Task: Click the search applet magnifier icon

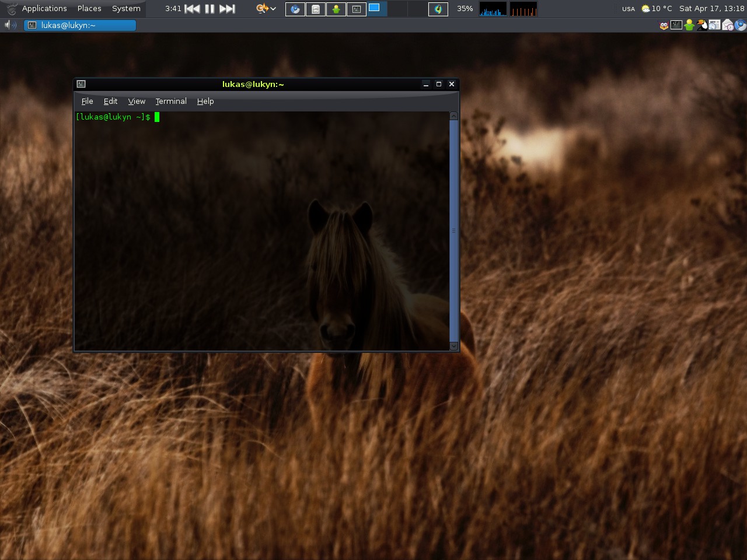Action: pyautogui.click(x=262, y=9)
